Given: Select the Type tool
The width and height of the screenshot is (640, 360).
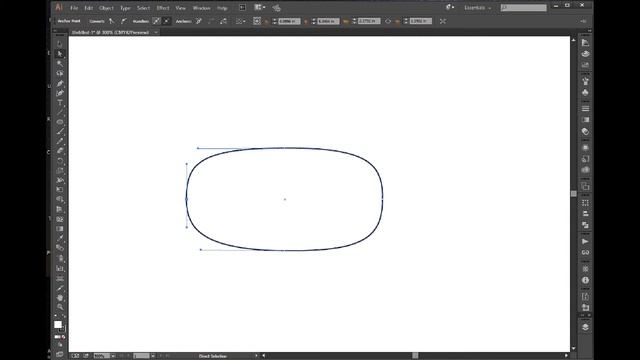Looking at the screenshot, I should (x=60, y=103).
